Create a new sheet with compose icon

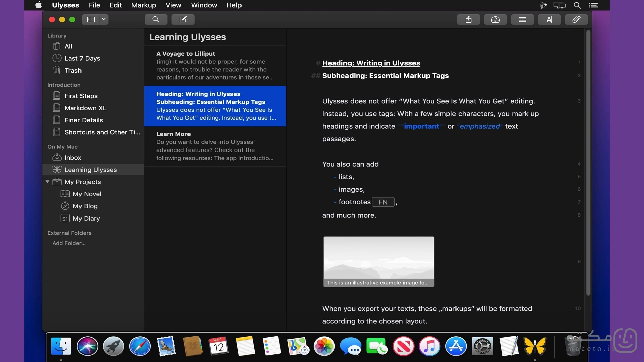[x=183, y=19]
